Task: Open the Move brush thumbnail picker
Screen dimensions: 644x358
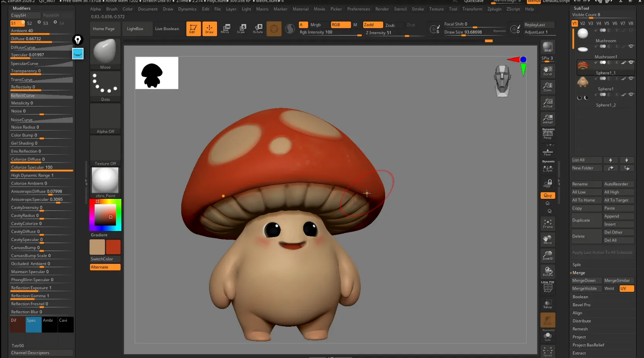Action: 105,54
